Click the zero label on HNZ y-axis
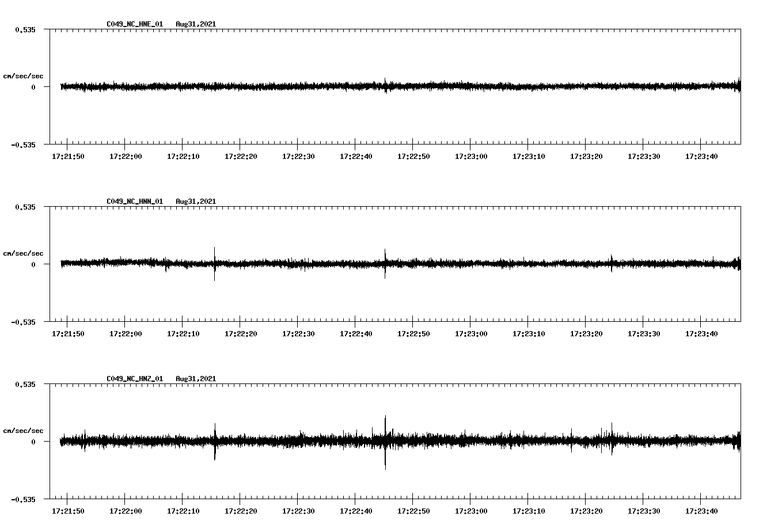The image size is (782, 532). [x=33, y=442]
